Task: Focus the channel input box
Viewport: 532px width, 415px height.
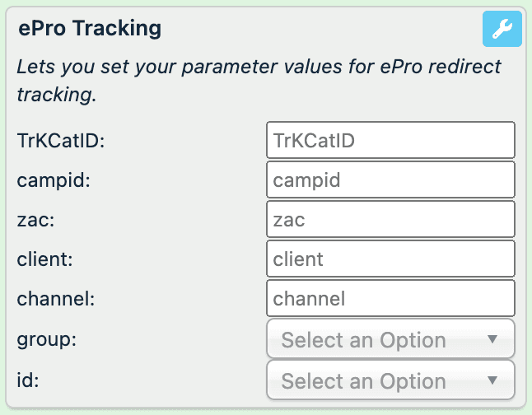Action: point(390,298)
